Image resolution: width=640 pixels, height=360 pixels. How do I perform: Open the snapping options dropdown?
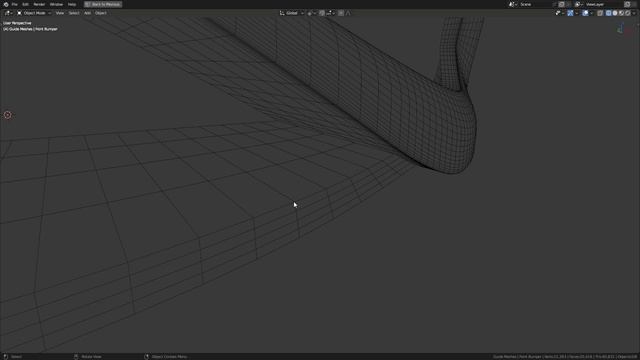(x=331, y=13)
